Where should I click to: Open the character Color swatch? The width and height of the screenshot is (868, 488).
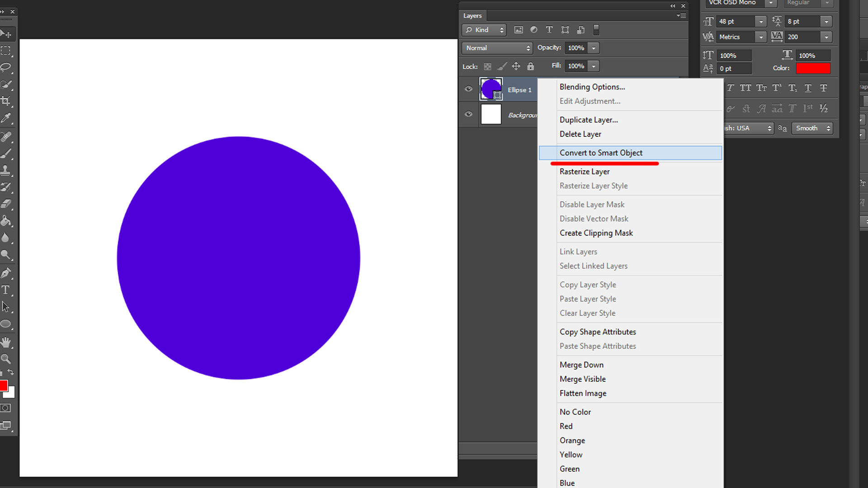813,68
